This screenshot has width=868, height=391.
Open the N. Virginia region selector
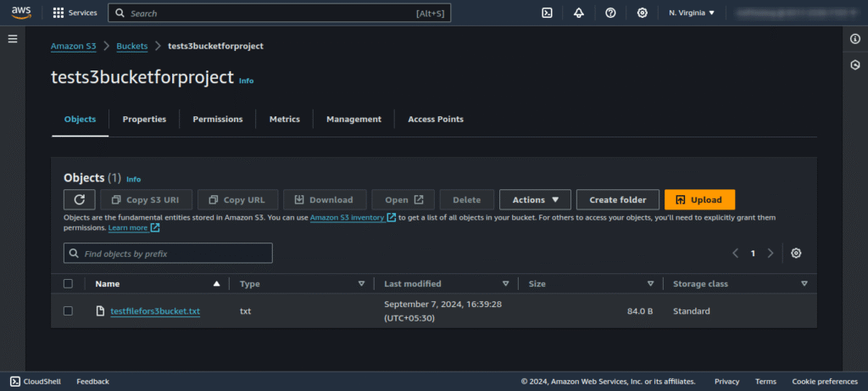tap(692, 13)
